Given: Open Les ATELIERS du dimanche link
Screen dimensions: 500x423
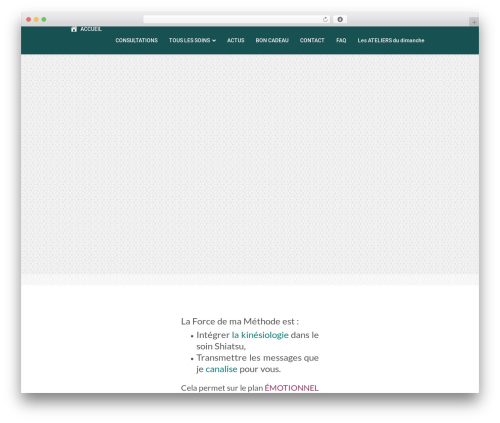Looking at the screenshot, I should point(391,40).
